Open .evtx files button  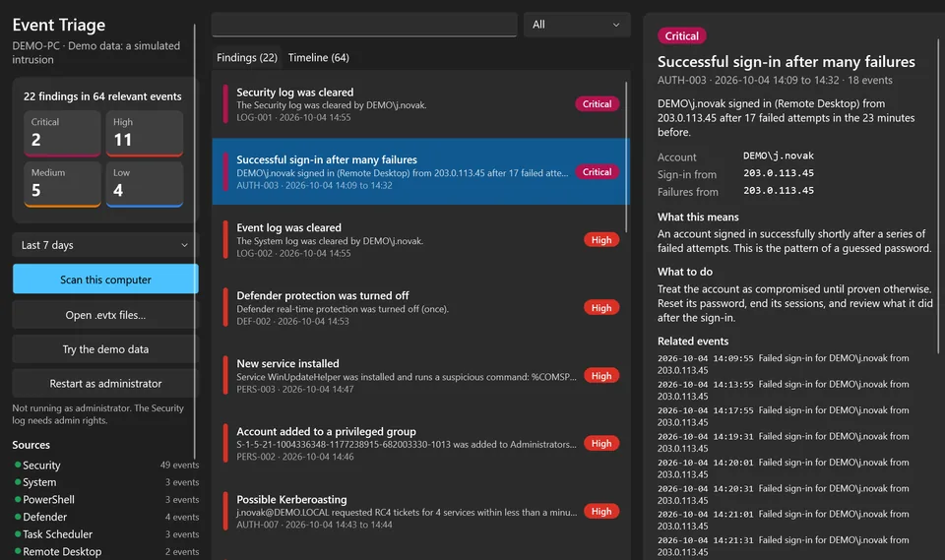coord(105,315)
